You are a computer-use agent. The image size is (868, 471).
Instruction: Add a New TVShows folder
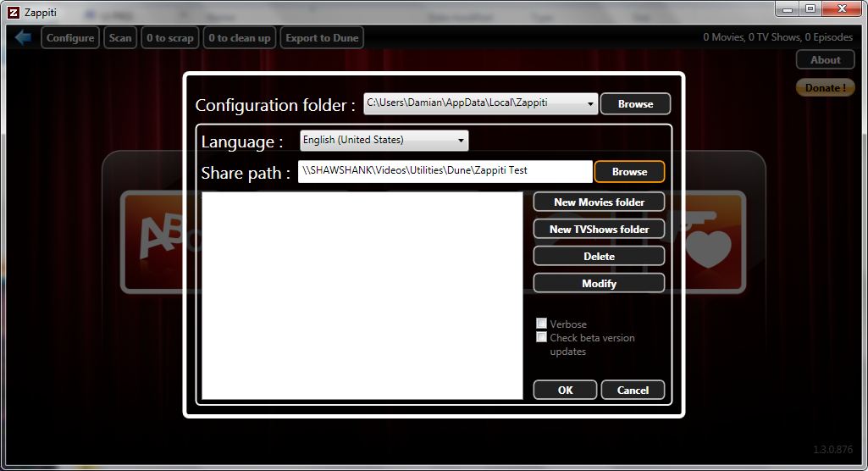[x=599, y=229]
